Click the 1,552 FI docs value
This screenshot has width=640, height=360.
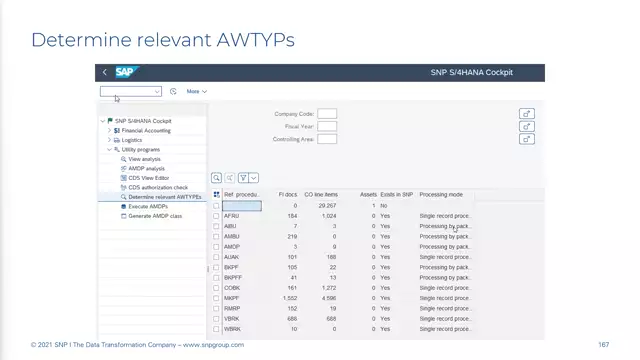[x=290, y=298]
